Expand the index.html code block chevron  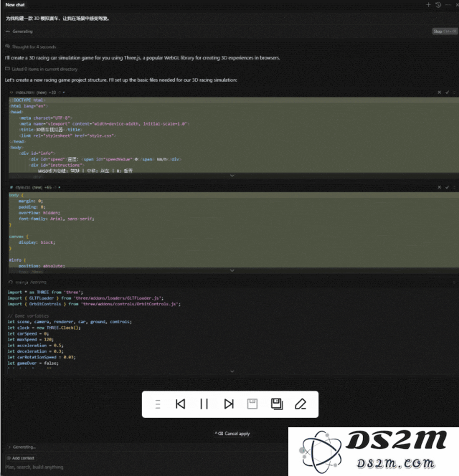coord(232,176)
